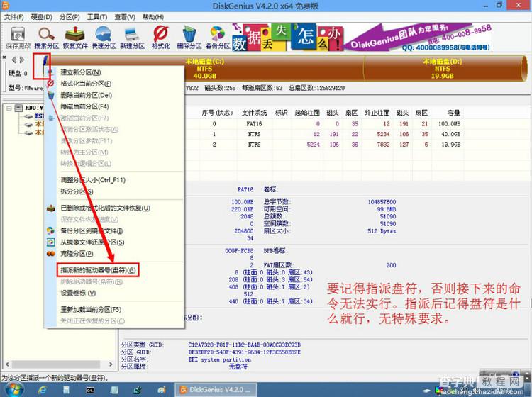
Task: Open the Windows Start button
Action: coord(13,390)
